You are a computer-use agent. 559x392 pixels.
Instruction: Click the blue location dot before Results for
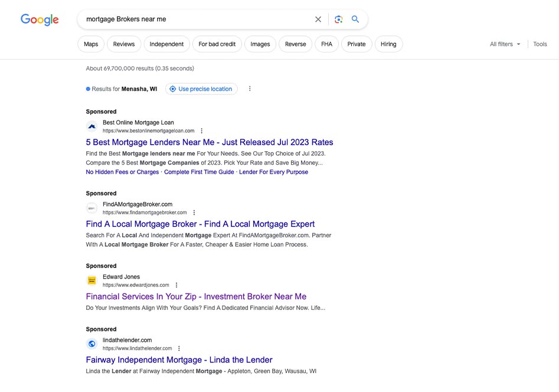coord(88,89)
